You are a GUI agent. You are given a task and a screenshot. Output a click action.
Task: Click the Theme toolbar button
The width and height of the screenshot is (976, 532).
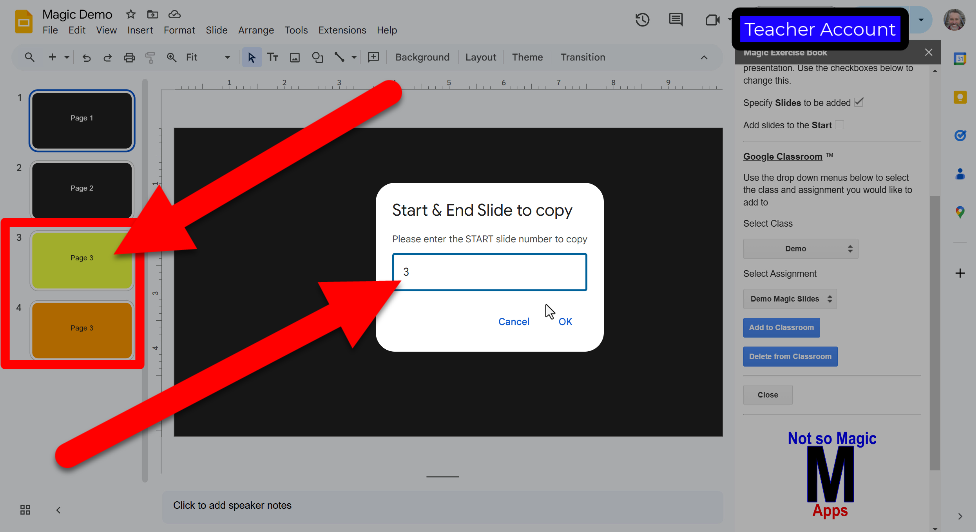coord(527,57)
